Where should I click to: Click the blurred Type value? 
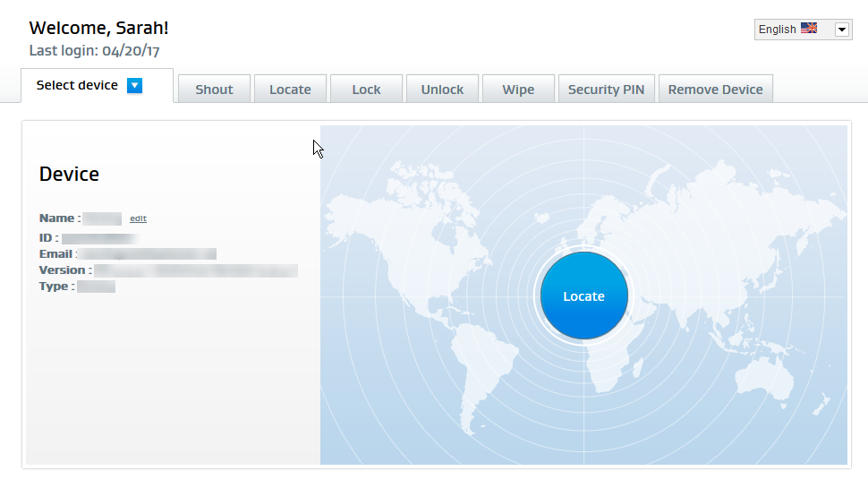pos(97,287)
